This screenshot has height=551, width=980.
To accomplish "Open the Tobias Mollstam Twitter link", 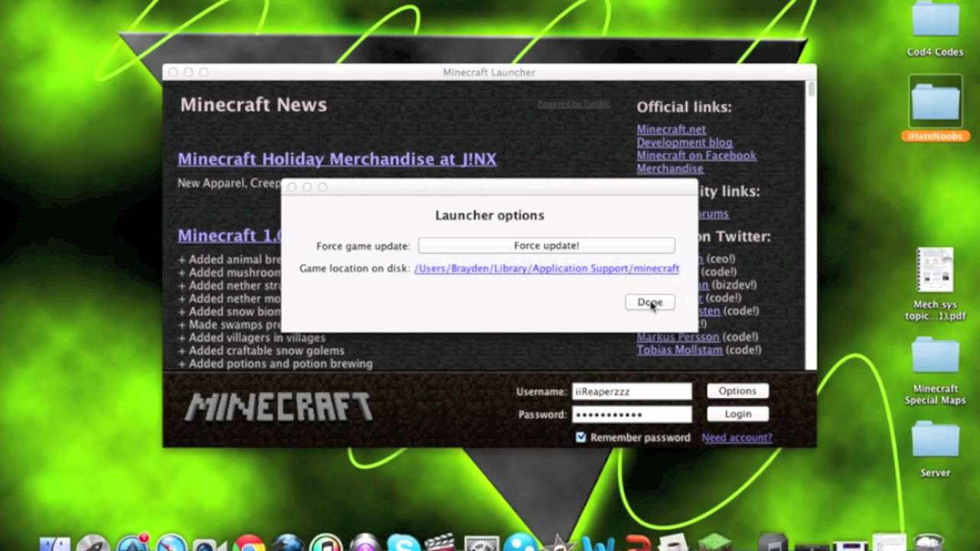I will [x=680, y=350].
